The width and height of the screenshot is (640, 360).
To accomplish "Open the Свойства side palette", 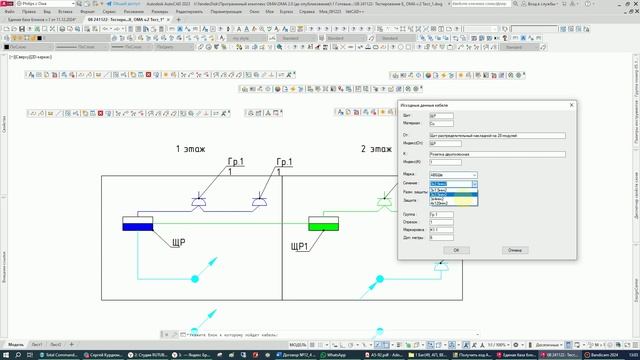I will (4, 124).
